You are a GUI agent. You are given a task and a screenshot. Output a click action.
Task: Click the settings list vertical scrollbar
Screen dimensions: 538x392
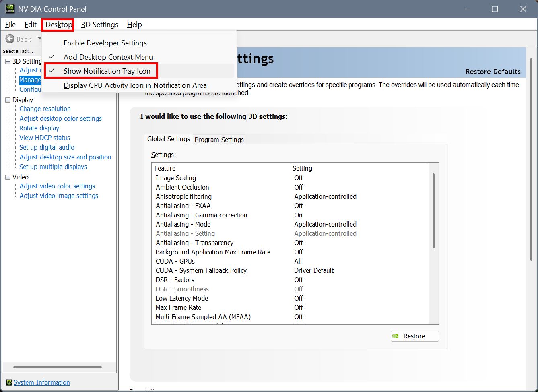(x=433, y=211)
